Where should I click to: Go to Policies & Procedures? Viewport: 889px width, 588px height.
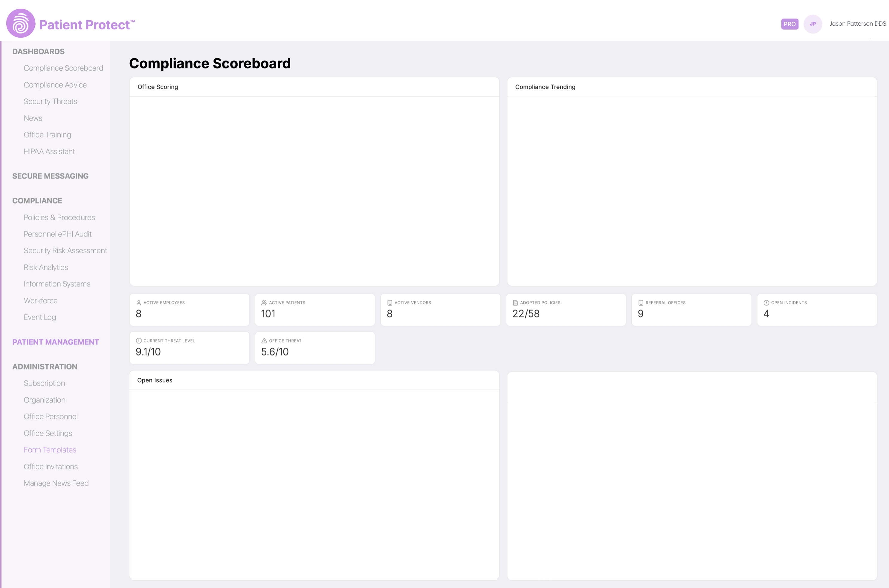click(x=59, y=218)
